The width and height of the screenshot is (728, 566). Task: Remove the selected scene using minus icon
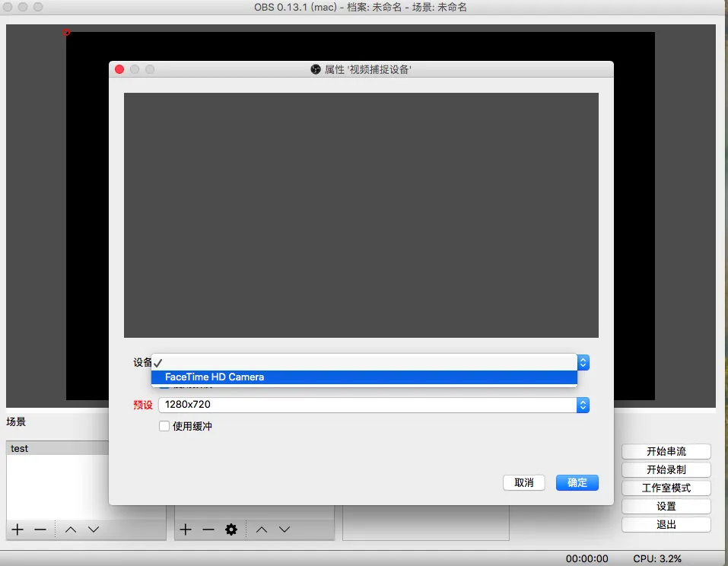[40, 529]
